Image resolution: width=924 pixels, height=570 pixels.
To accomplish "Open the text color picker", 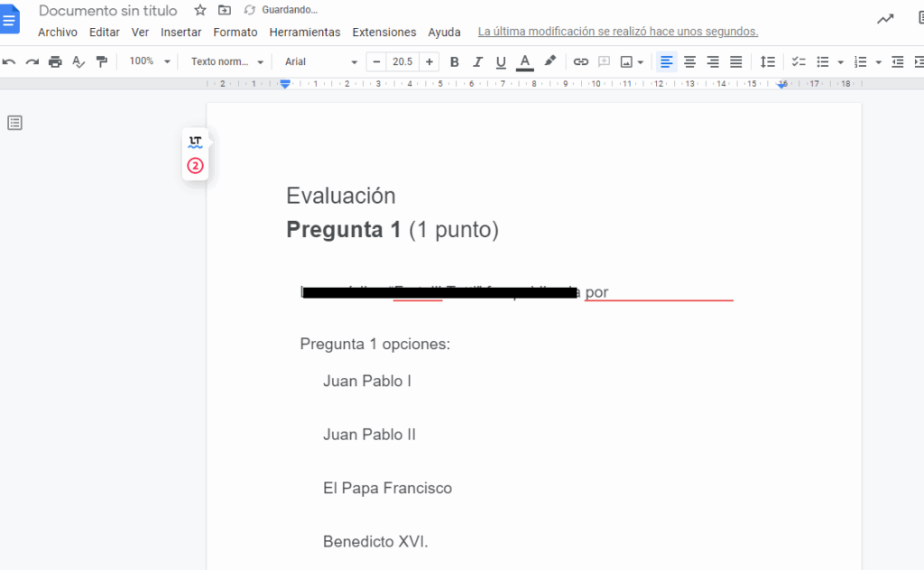I will coord(525,61).
